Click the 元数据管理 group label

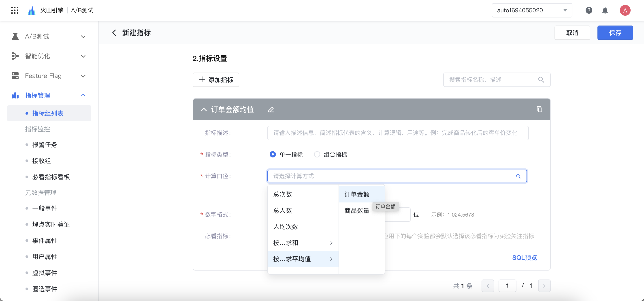tap(41, 193)
